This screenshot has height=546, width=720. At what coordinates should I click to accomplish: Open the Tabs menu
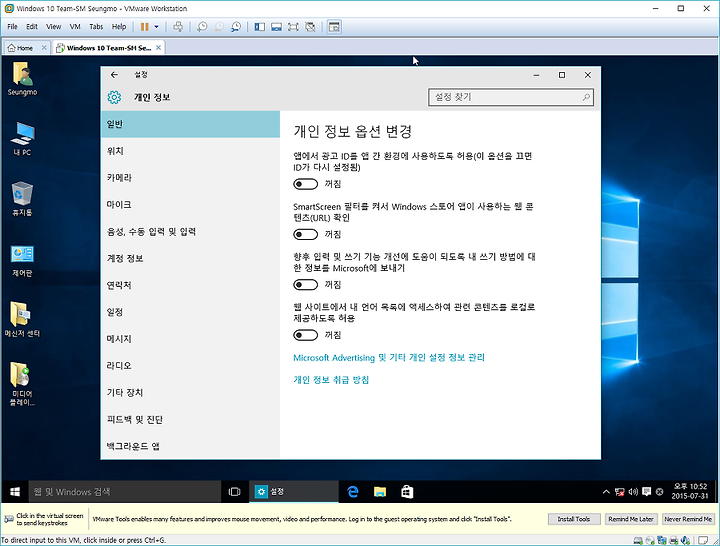[96, 27]
